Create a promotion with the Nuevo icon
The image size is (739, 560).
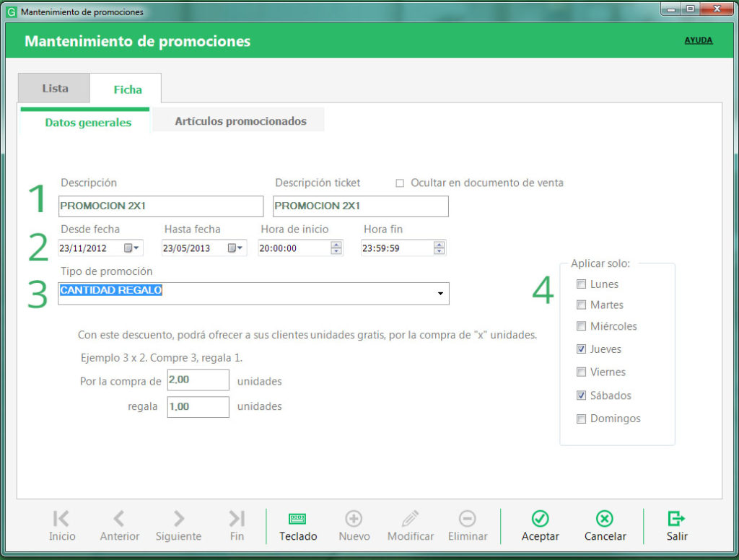point(354,517)
